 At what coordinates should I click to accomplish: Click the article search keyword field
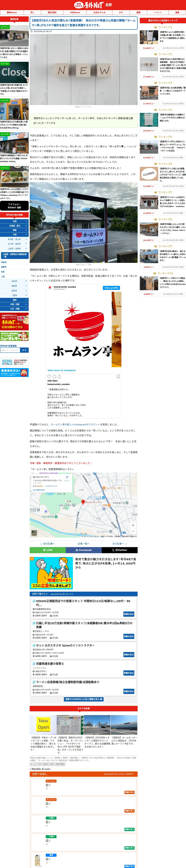[x=10, y=350]
